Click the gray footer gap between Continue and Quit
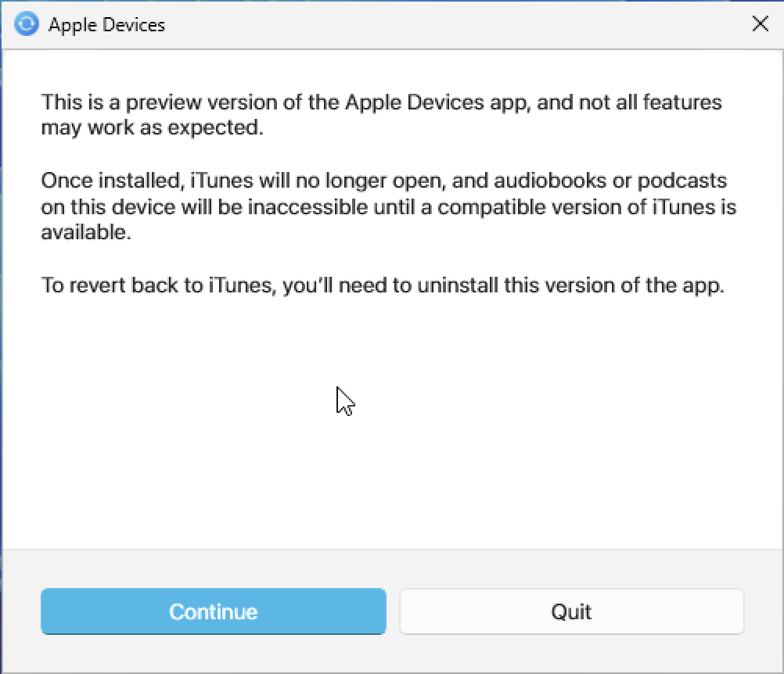The image size is (784, 674). click(393, 611)
